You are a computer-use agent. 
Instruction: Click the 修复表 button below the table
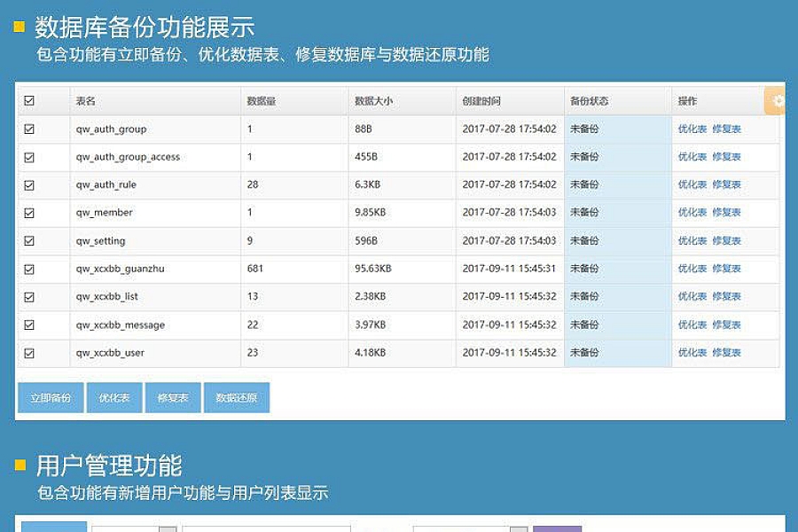coord(173,398)
